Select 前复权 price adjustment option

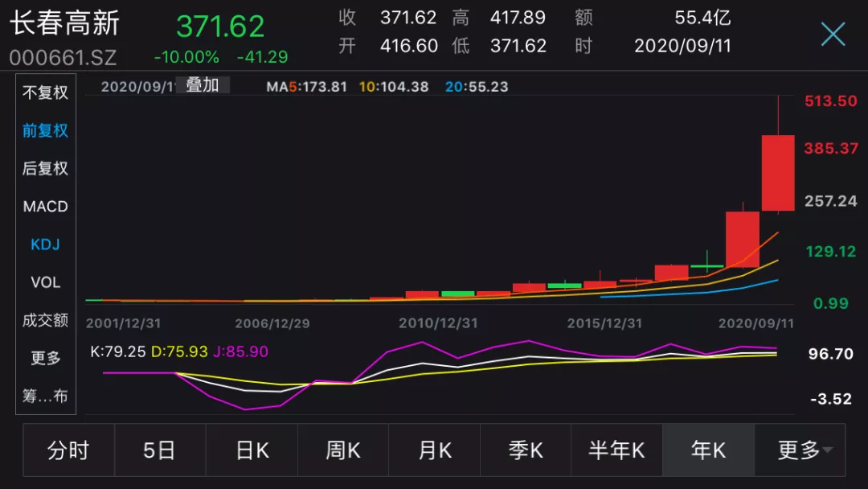click(x=45, y=131)
